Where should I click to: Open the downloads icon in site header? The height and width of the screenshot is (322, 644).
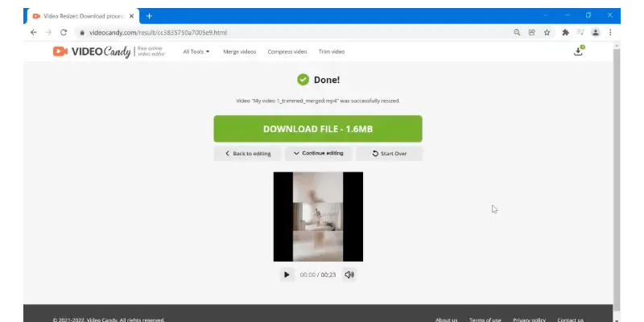[578, 52]
